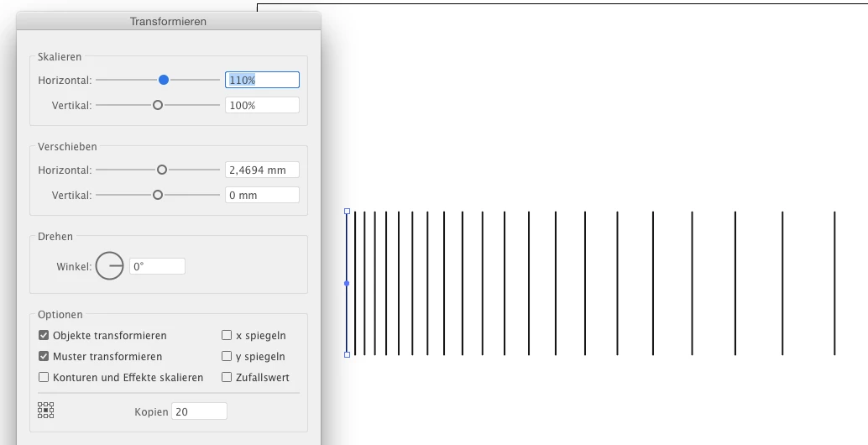The width and height of the screenshot is (868, 445).
Task: Click the 0 mm vertical move field
Action: (263, 195)
